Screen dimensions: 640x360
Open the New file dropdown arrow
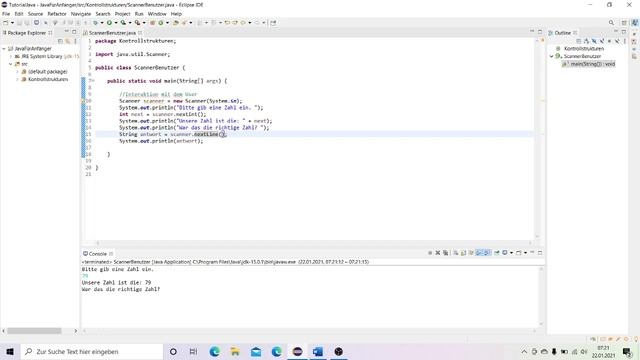[12, 23]
